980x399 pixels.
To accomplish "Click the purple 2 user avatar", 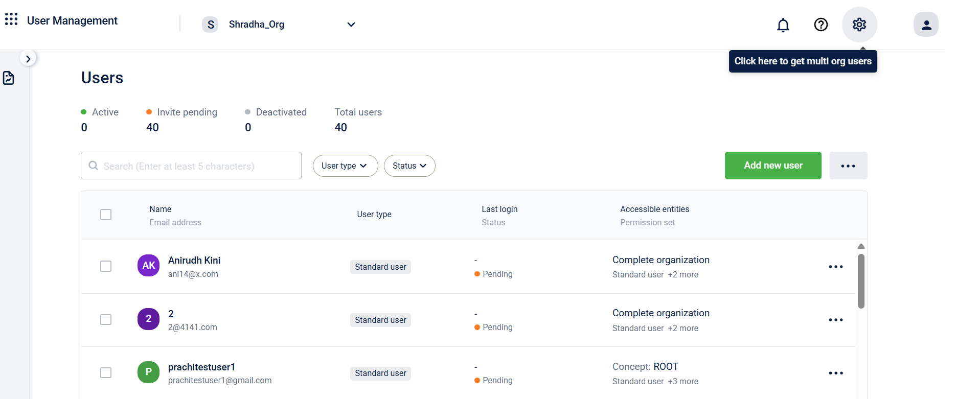I will 149,319.
